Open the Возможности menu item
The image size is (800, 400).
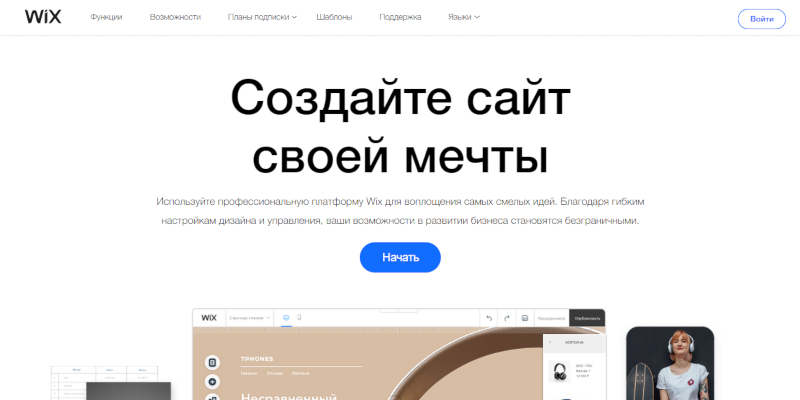click(175, 18)
